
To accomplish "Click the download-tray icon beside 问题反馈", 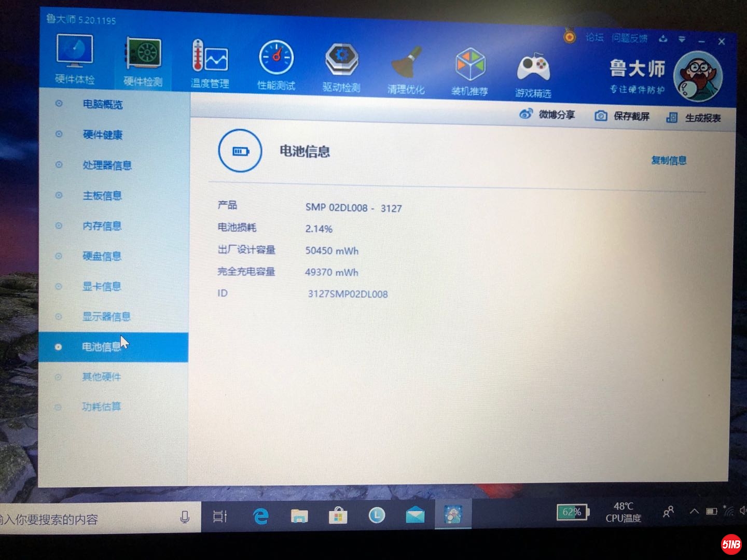I will pyautogui.click(x=663, y=39).
